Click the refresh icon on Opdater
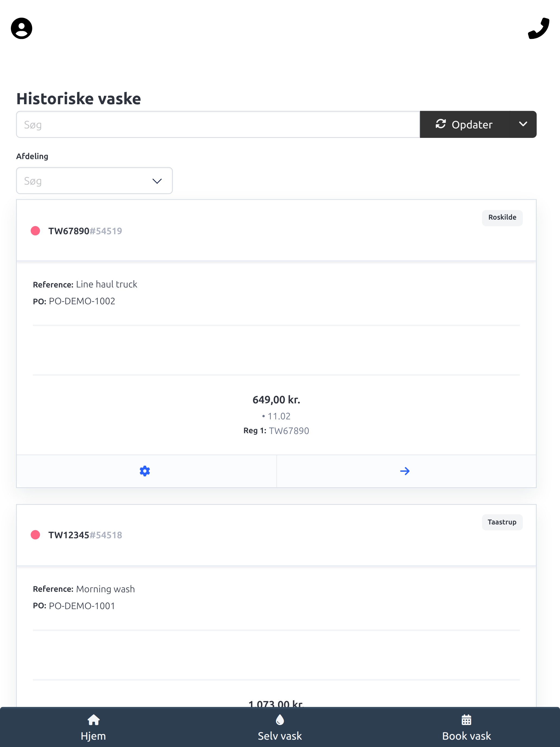The width and height of the screenshot is (560, 747). coord(441,124)
